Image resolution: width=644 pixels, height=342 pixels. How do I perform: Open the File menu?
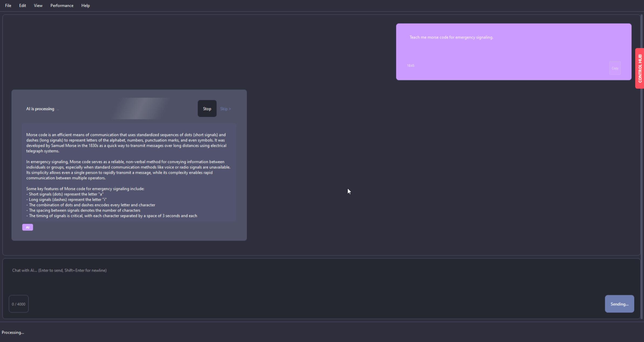(x=8, y=5)
